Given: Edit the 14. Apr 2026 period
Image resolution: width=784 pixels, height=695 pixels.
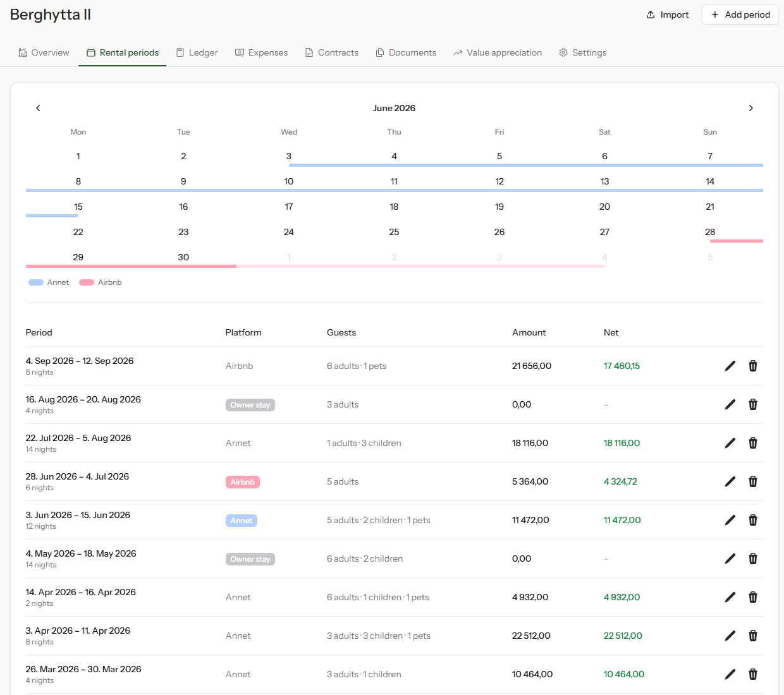Looking at the screenshot, I should coord(730,597).
